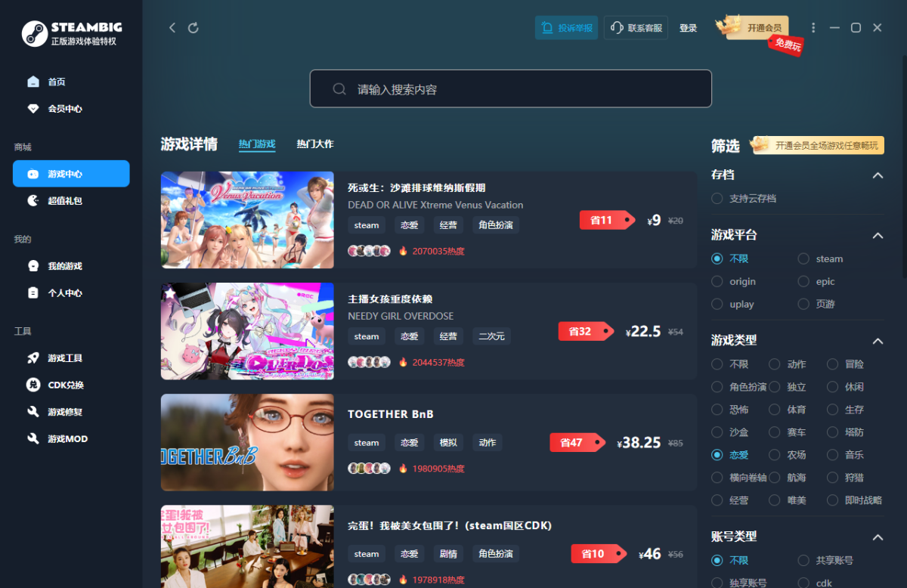This screenshot has height=588, width=907.
Task: Click the refresh icon in top bar
Action: click(x=193, y=28)
